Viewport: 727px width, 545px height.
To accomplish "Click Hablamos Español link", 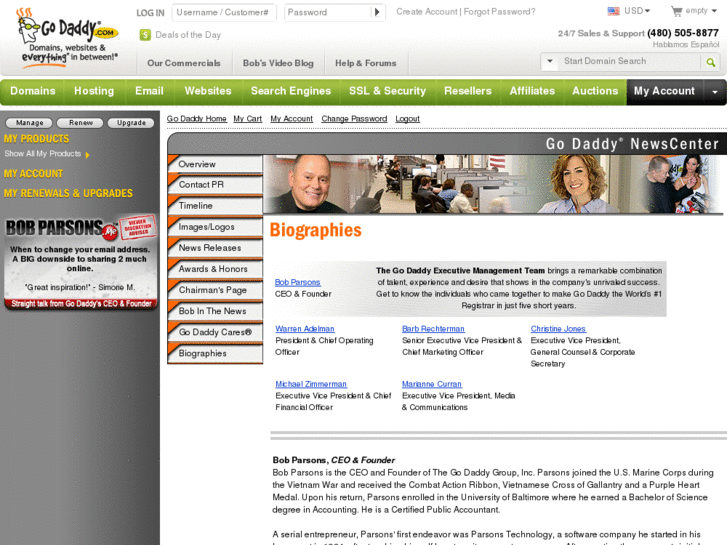I will [x=686, y=45].
